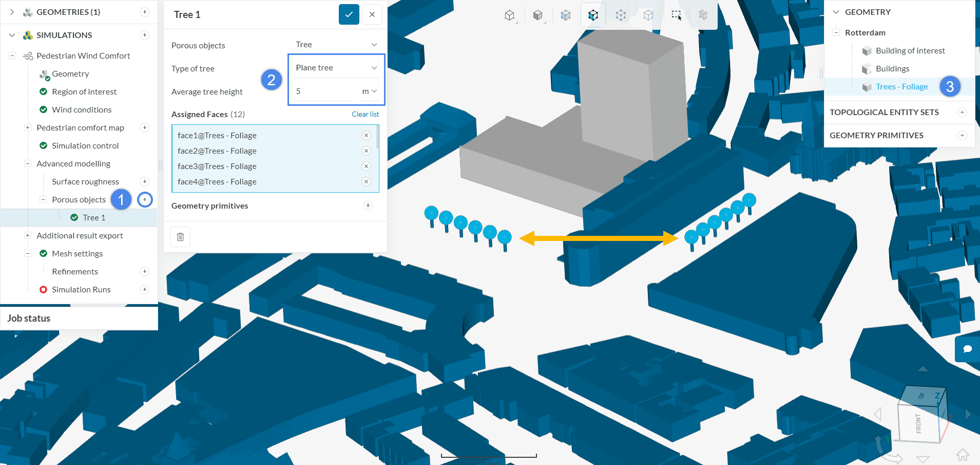This screenshot has height=465, width=980.
Task: Open the Type of tree dropdown
Action: click(x=336, y=68)
